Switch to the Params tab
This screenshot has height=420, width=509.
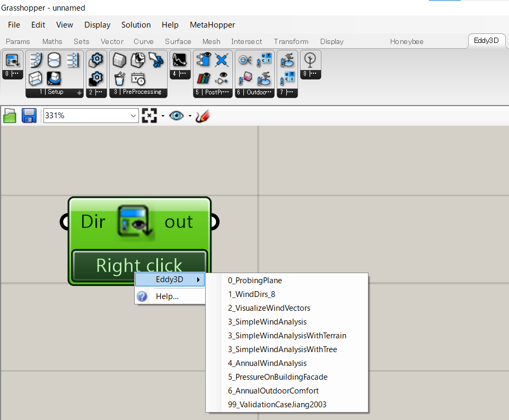click(18, 41)
